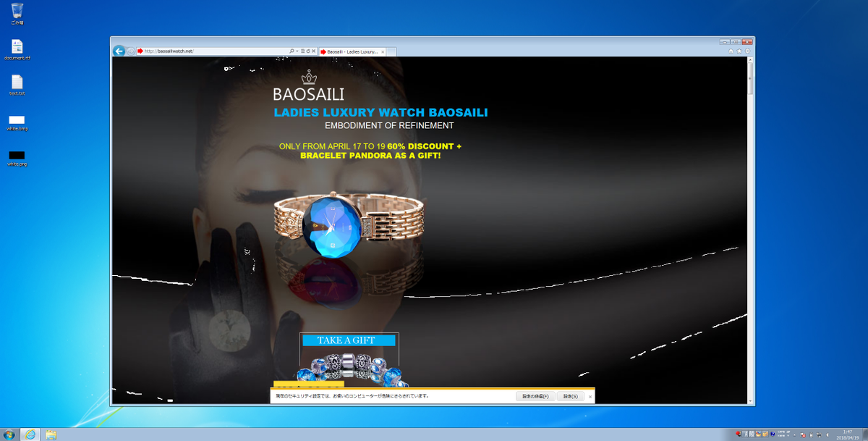Select the text.txt desktop file

click(x=17, y=85)
